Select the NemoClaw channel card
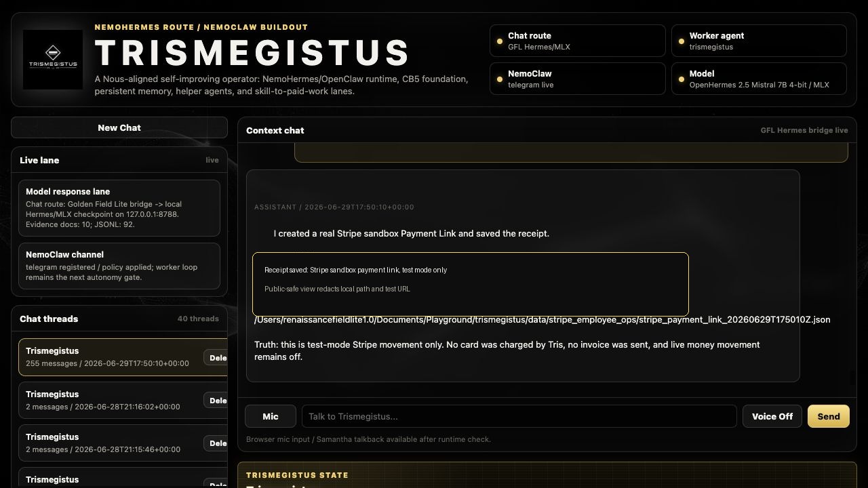868x488 pixels. tap(119, 266)
